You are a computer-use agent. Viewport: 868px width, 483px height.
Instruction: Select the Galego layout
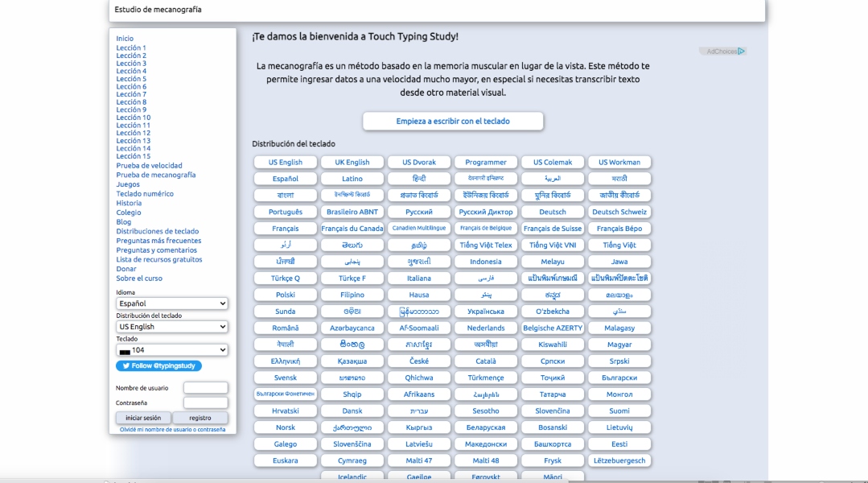click(x=286, y=444)
